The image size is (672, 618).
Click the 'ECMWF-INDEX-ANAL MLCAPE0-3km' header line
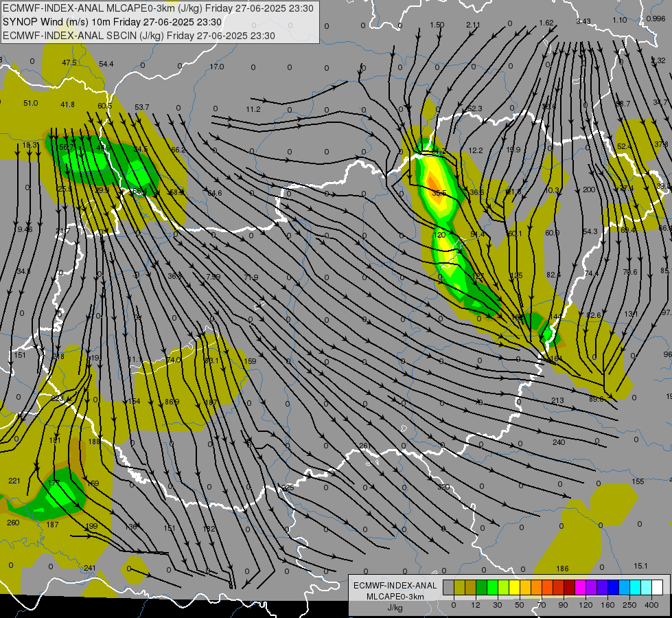click(158, 8)
